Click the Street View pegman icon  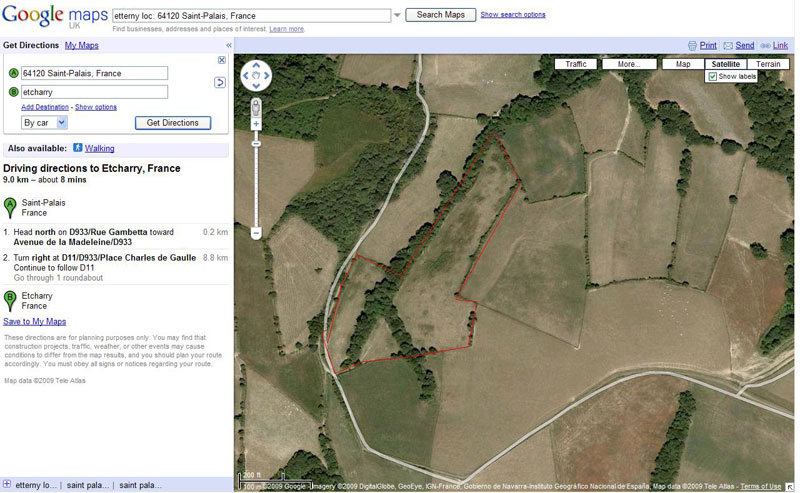tap(257, 104)
